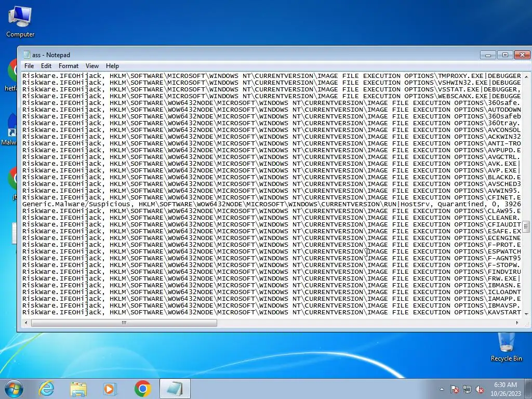Click 'TMPROXY.EXE' in the first line
Screen dimensions: 532x399
click(461, 76)
